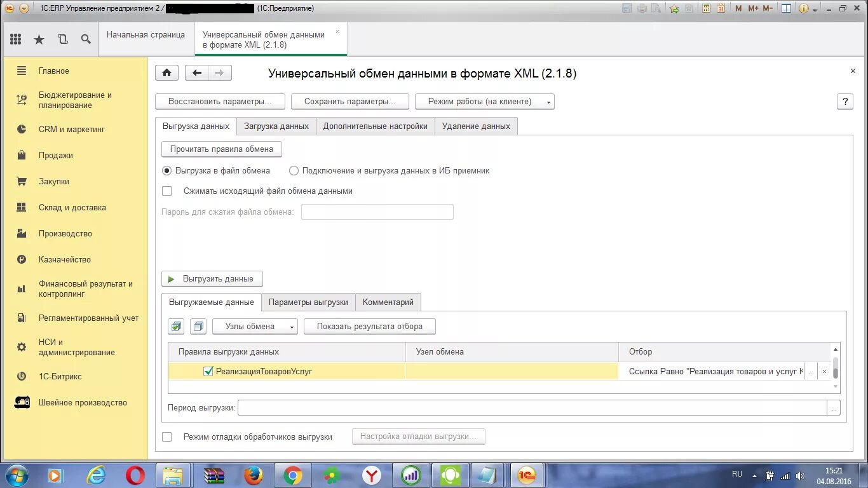Select Выгрузка в файл обмена radio
The width and height of the screenshot is (868, 488).
(x=167, y=170)
